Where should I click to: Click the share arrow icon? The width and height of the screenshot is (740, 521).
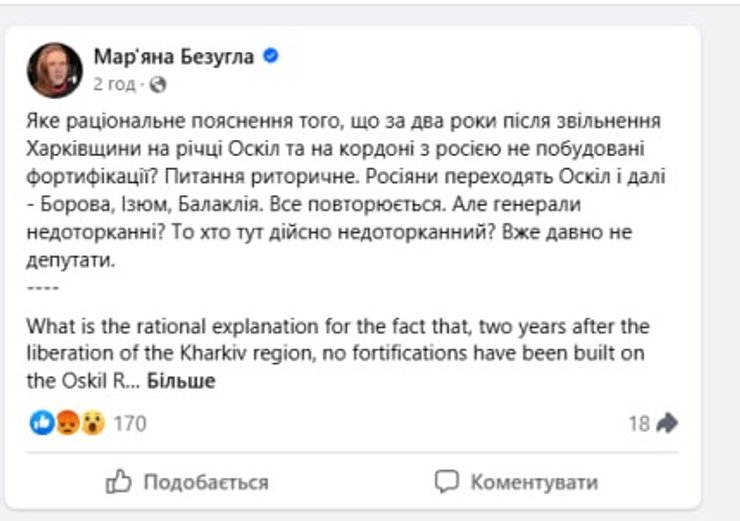[x=667, y=423]
